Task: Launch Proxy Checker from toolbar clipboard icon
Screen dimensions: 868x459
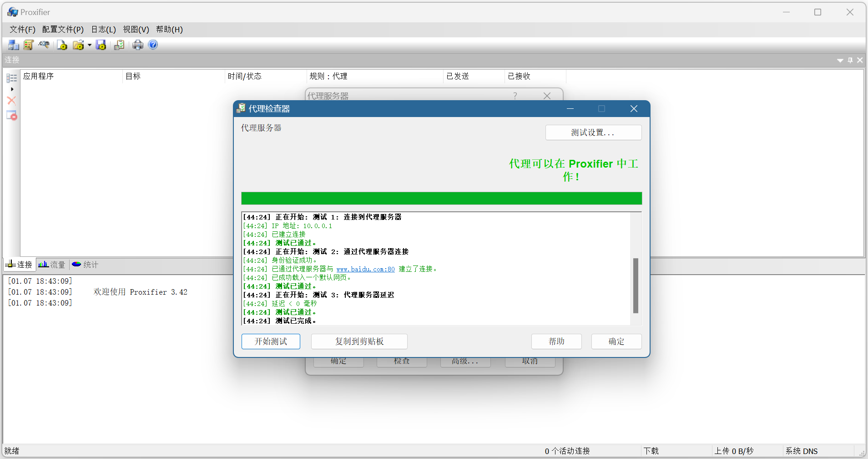Action: point(119,45)
